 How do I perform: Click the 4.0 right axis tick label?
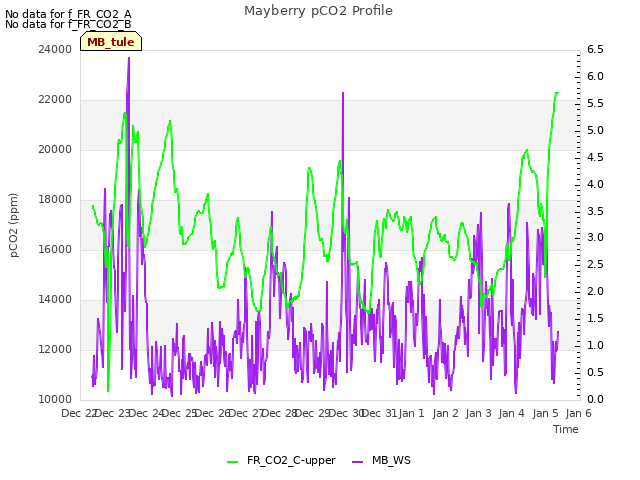tap(595, 184)
